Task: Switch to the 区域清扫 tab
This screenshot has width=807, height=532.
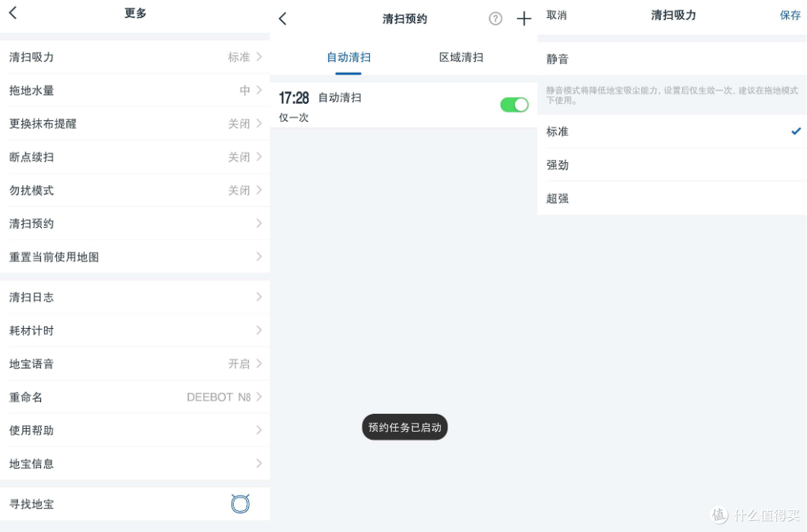Action: click(461, 57)
